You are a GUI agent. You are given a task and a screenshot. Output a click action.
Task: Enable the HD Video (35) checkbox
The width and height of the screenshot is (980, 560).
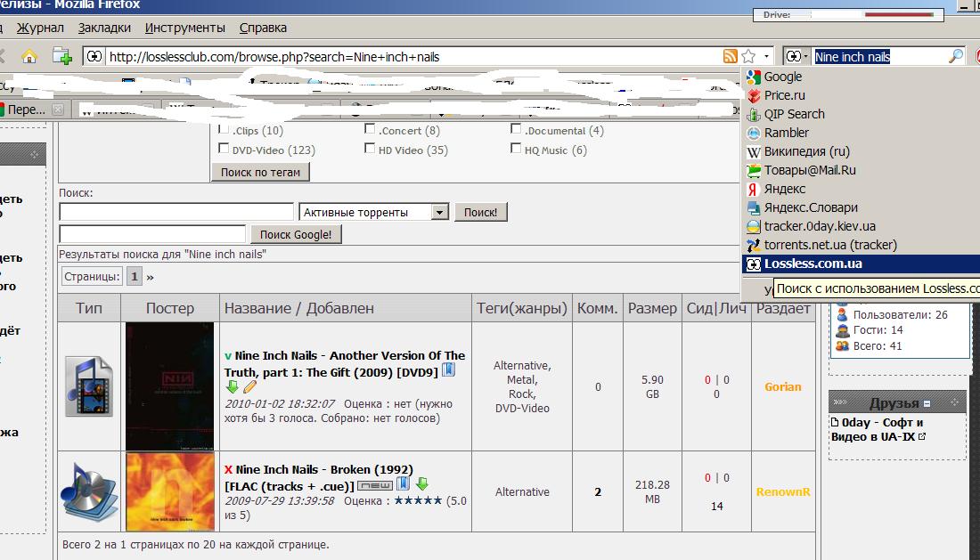(x=370, y=148)
